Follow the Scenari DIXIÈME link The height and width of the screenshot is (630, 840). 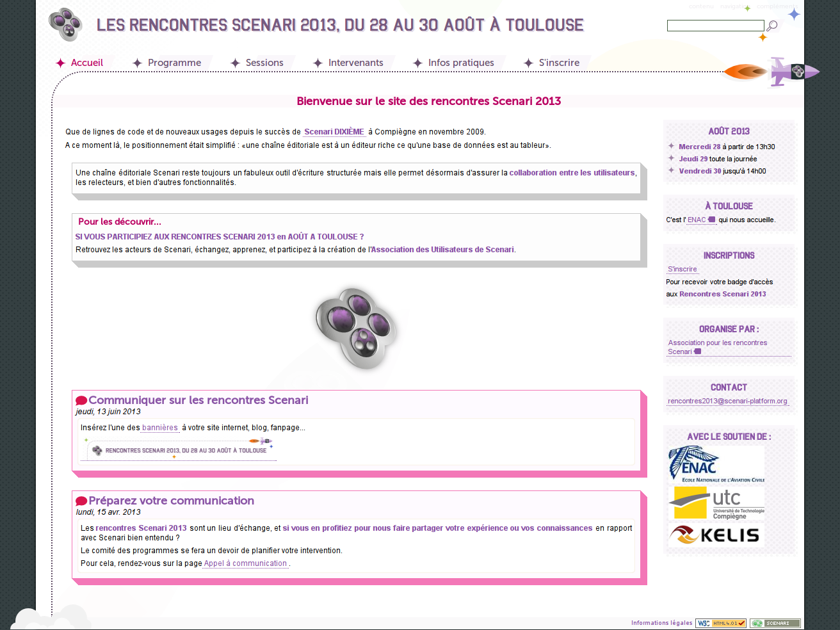coord(334,132)
